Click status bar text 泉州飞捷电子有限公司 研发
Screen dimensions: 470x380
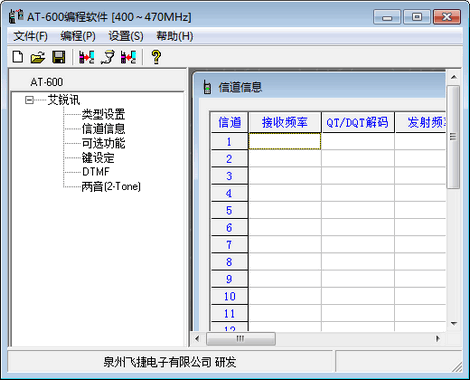point(169,362)
